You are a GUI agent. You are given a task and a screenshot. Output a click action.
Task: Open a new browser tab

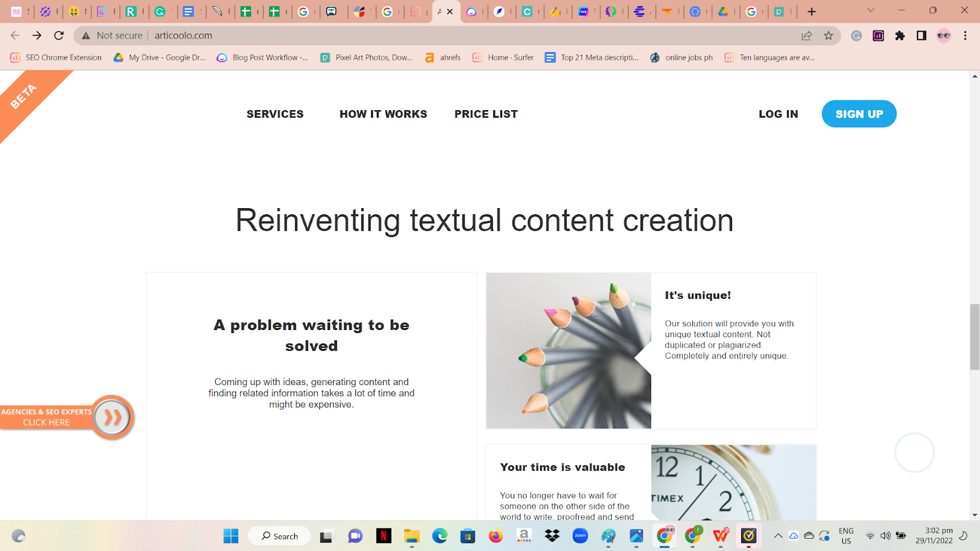pyautogui.click(x=812, y=12)
